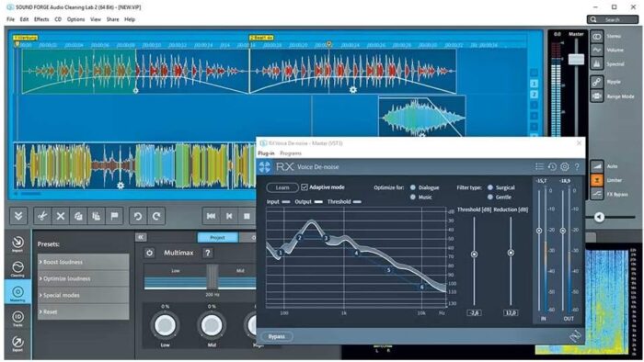Stop playback with the stop button
This screenshot has width=644, height=362.
click(247, 216)
